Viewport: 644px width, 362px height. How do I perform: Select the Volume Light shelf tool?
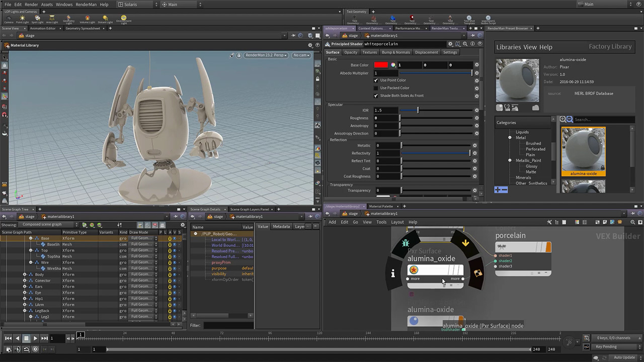click(x=87, y=19)
